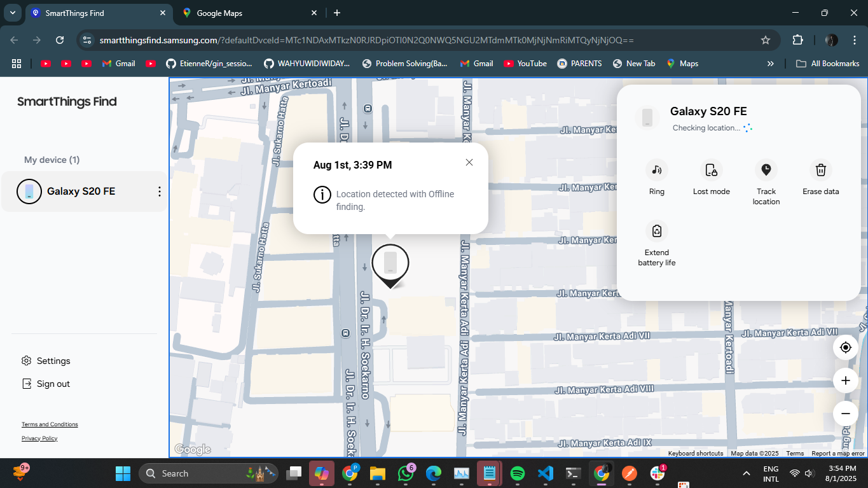Close the location info popup

pyautogui.click(x=469, y=162)
